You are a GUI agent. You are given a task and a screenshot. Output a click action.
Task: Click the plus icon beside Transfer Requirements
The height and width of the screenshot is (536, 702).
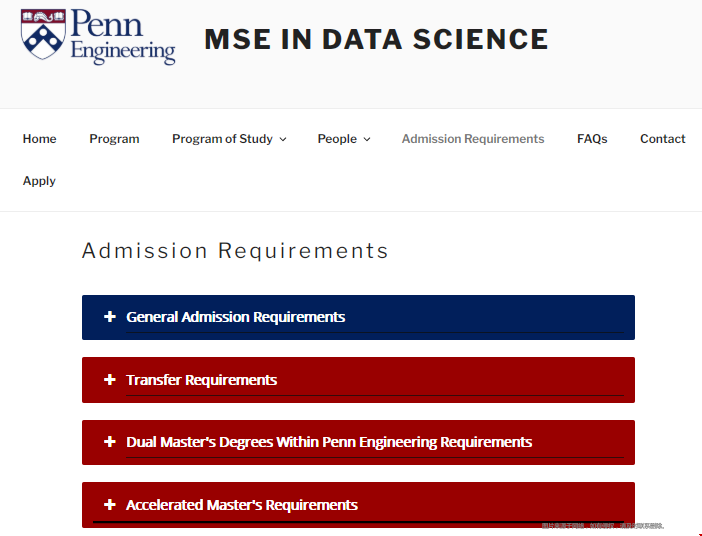click(110, 380)
